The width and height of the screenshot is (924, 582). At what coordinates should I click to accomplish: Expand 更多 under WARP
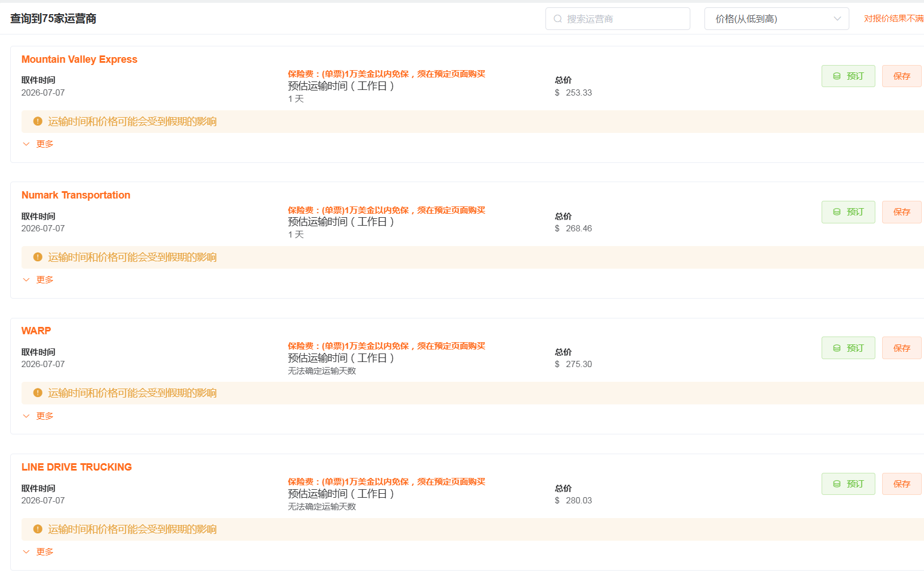point(45,416)
